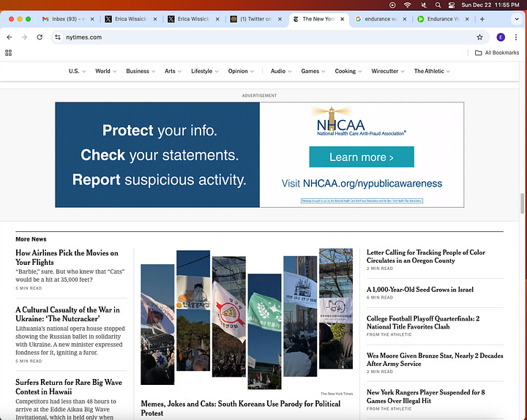Bookmark this page with the star icon
527x420 pixels.
(x=479, y=37)
